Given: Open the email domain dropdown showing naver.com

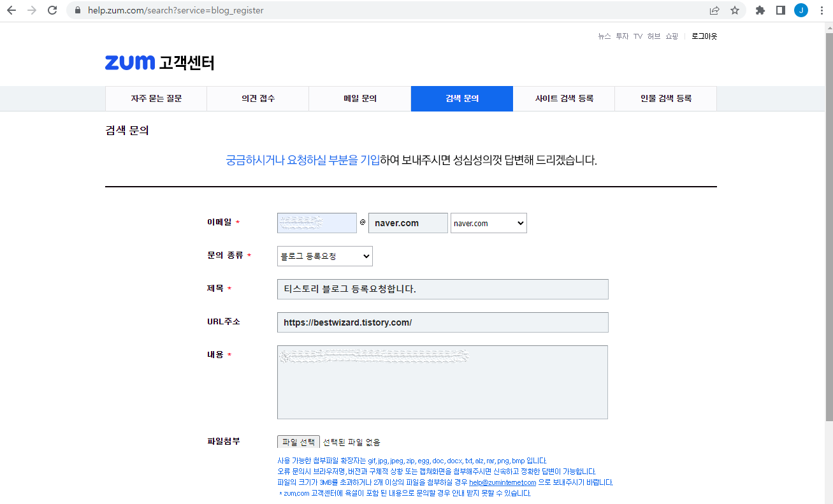Looking at the screenshot, I should pyautogui.click(x=488, y=223).
